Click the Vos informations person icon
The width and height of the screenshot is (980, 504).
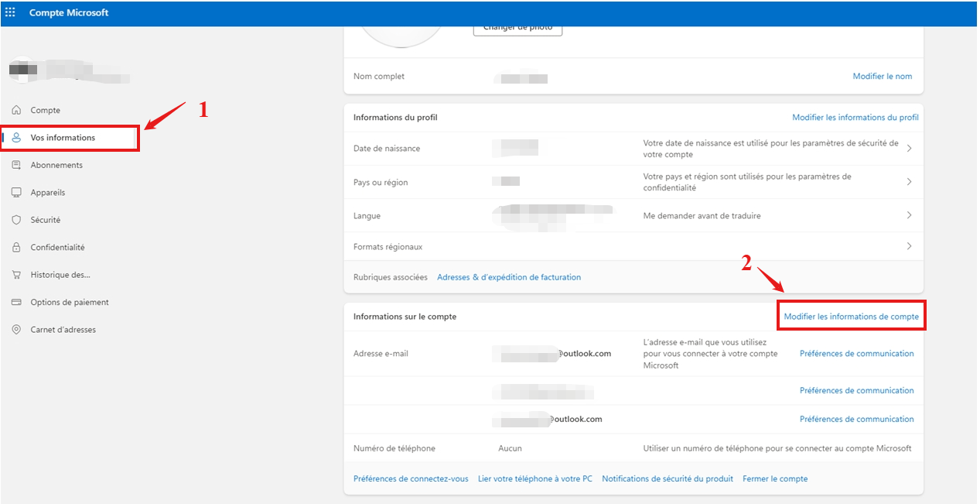tap(16, 138)
